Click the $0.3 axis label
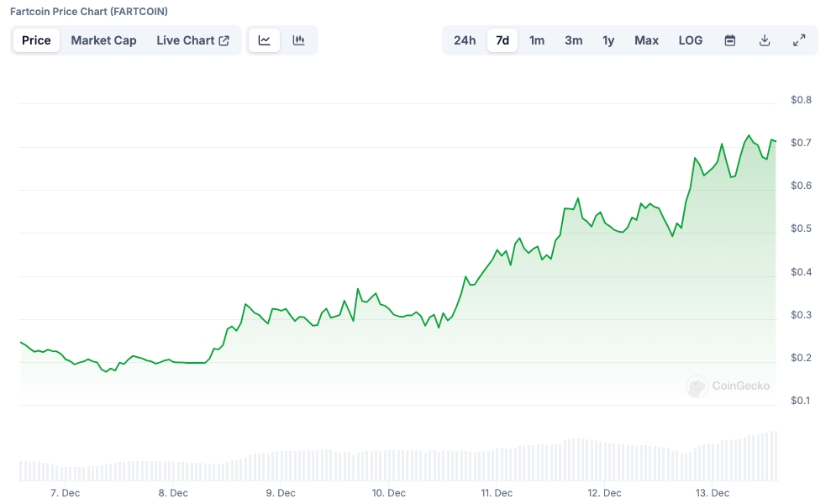831x504 pixels. [801, 315]
